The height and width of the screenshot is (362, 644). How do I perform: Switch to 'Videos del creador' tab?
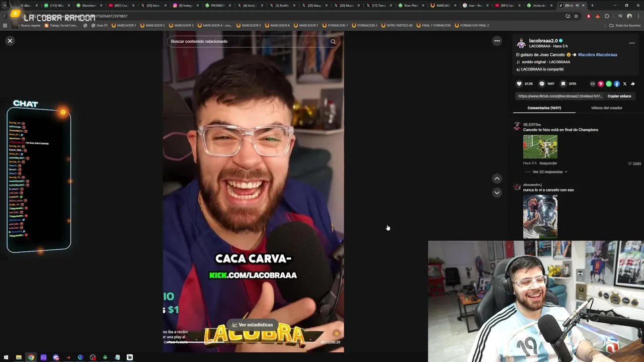(606, 108)
